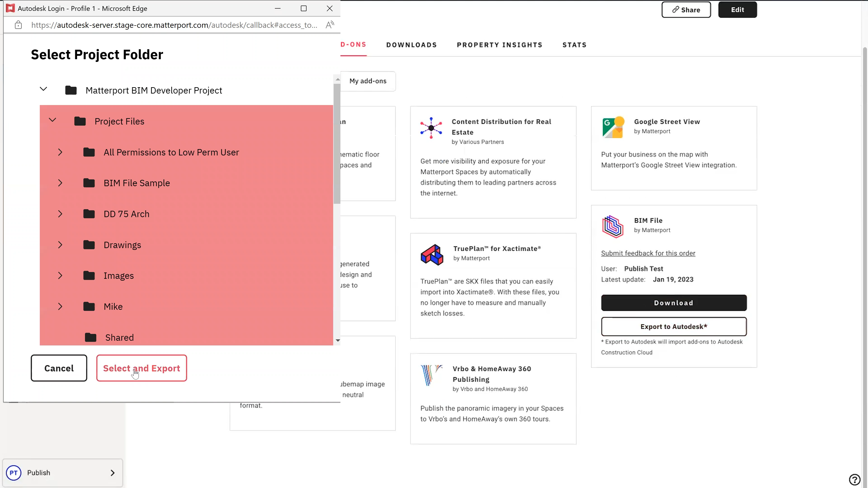Expand the BIM File Sample folder
This screenshot has width=868, height=488.
click(x=60, y=183)
